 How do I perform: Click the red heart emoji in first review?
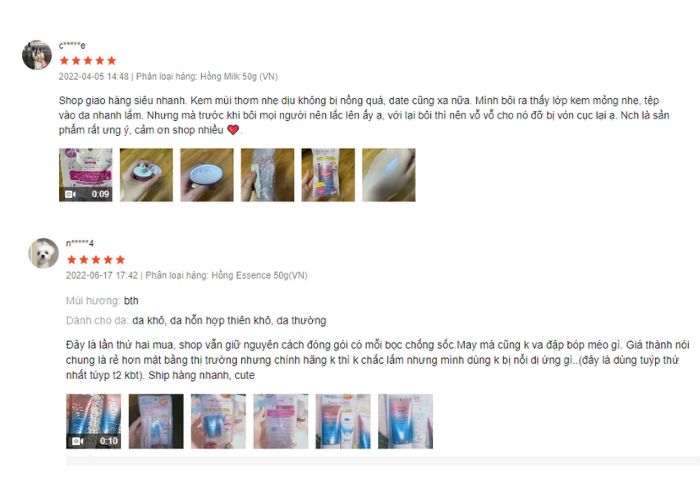pyautogui.click(x=233, y=130)
